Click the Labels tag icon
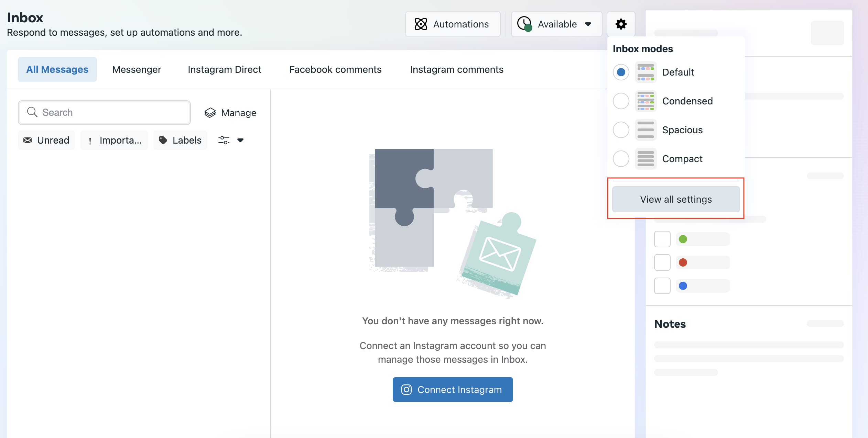Screen dimensions: 868x438 click(x=163, y=140)
